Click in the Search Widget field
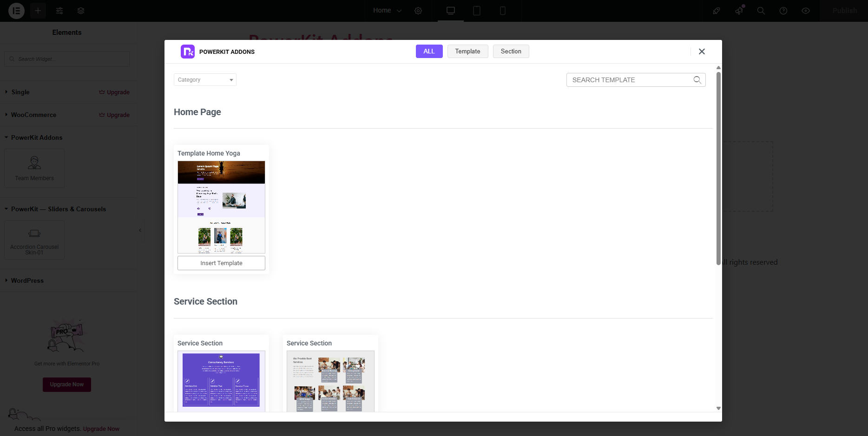The height and width of the screenshot is (436, 868). 67,59
